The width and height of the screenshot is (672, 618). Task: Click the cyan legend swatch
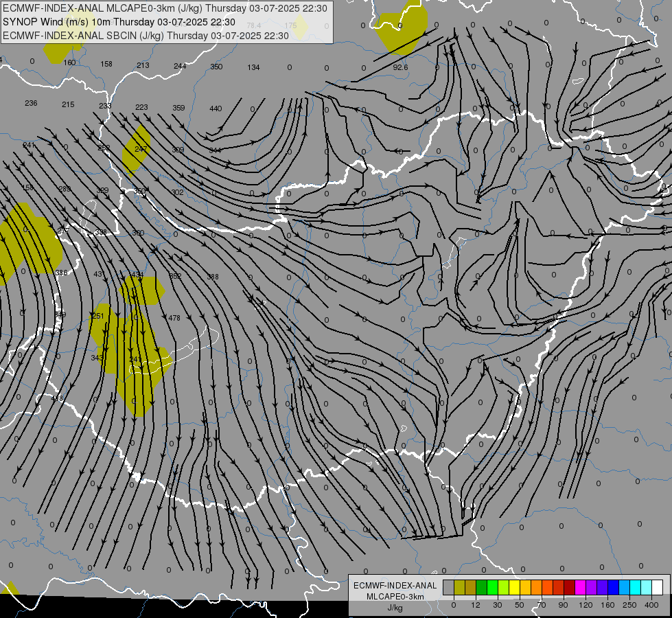pyautogui.click(x=635, y=587)
